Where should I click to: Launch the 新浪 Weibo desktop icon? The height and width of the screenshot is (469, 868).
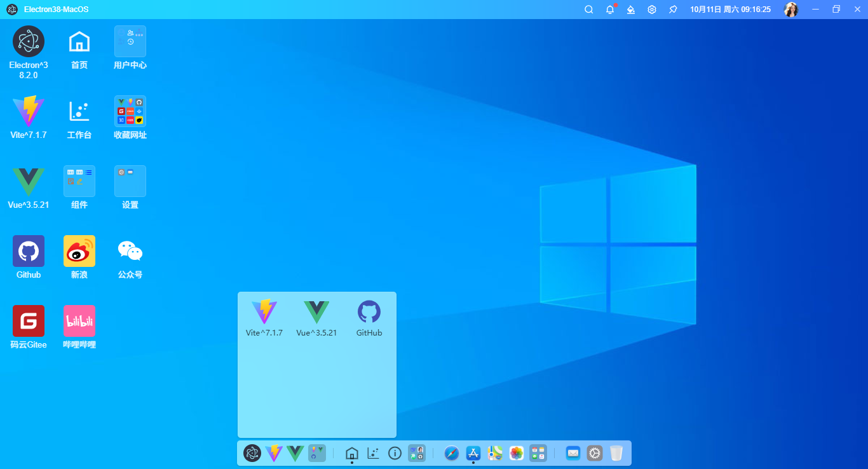pyautogui.click(x=79, y=251)
